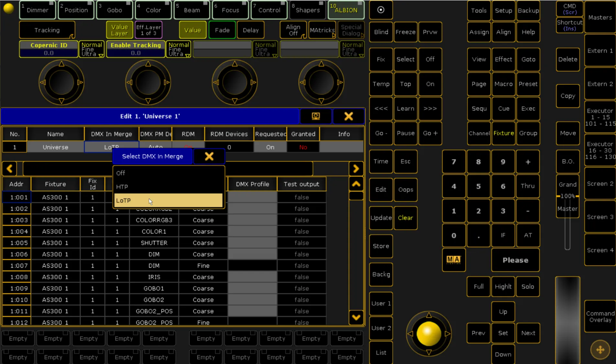616x364 pixels.
Task: Open the Special Dialog button
Action: pos(351,30)
